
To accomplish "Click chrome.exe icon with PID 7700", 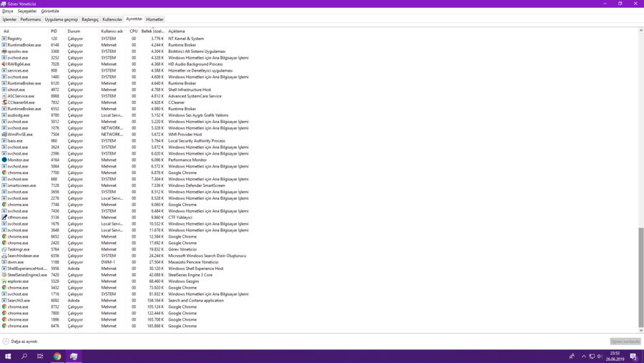I will pyautogui.click(x=4, y=173).
